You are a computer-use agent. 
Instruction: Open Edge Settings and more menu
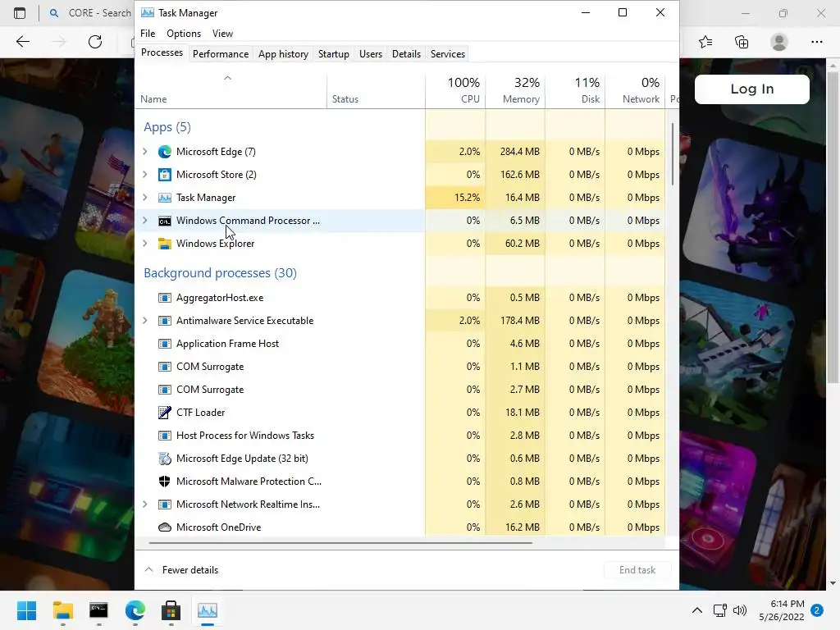tap(816, 42)
